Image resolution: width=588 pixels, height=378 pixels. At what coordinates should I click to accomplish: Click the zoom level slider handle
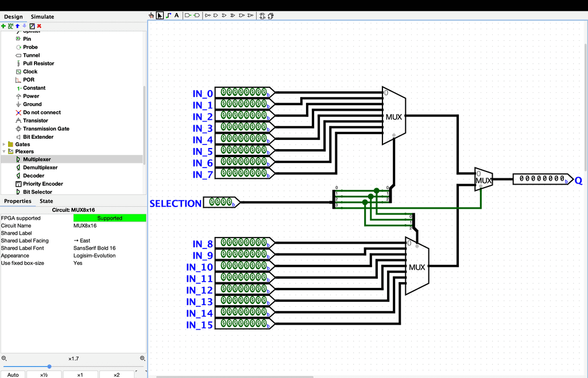click(49, 367)
